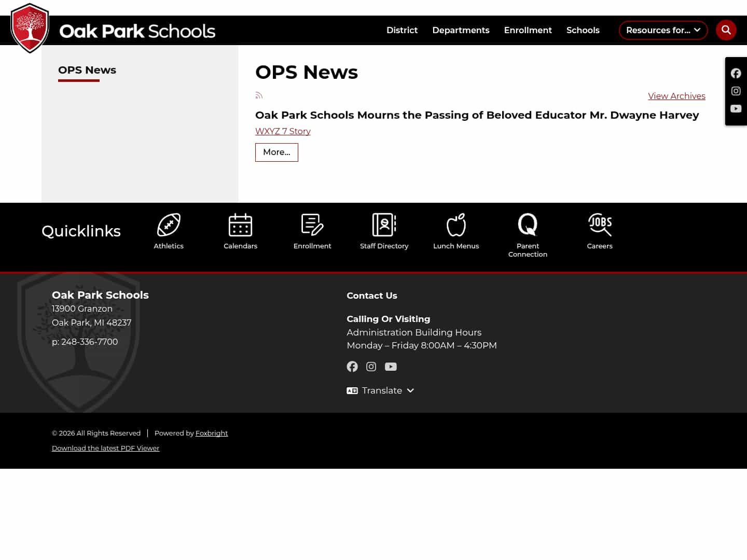Image resolution: width=747 pixels, height=560 pixels.
Task: Click the address line 13900 Granzon
Action: coord(82,309)
